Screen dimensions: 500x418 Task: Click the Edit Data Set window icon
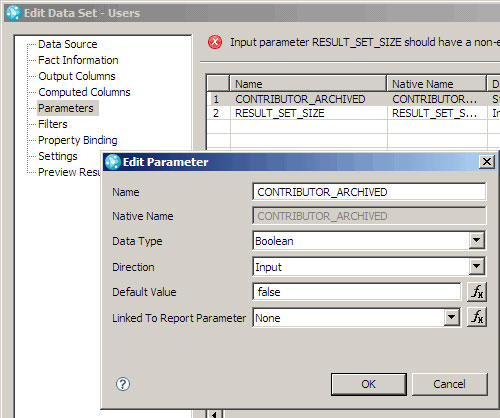pyautogui.click(x=14, y=13)
